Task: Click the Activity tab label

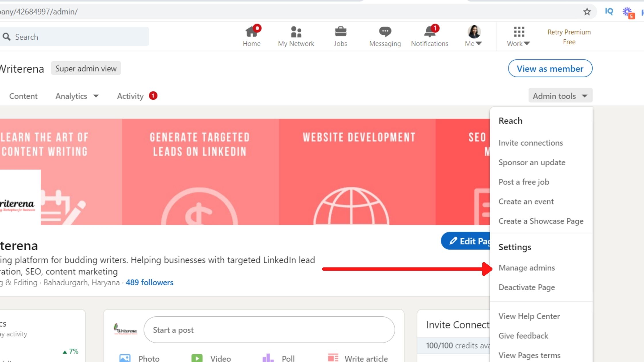Action: pyautogui.click(x=130, y=95)
